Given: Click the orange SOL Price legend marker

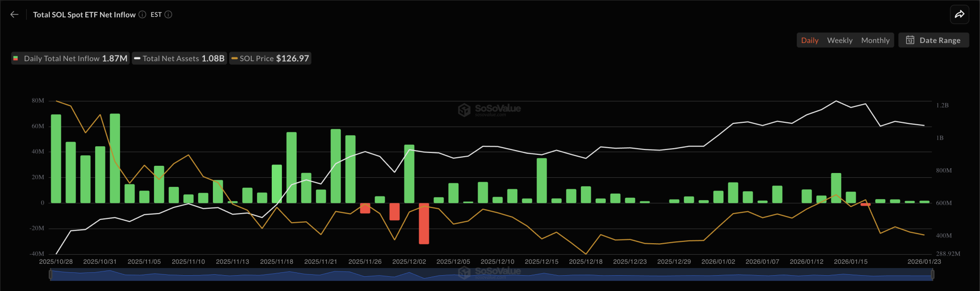Looking at the screenshot, I should coord(234,58).
